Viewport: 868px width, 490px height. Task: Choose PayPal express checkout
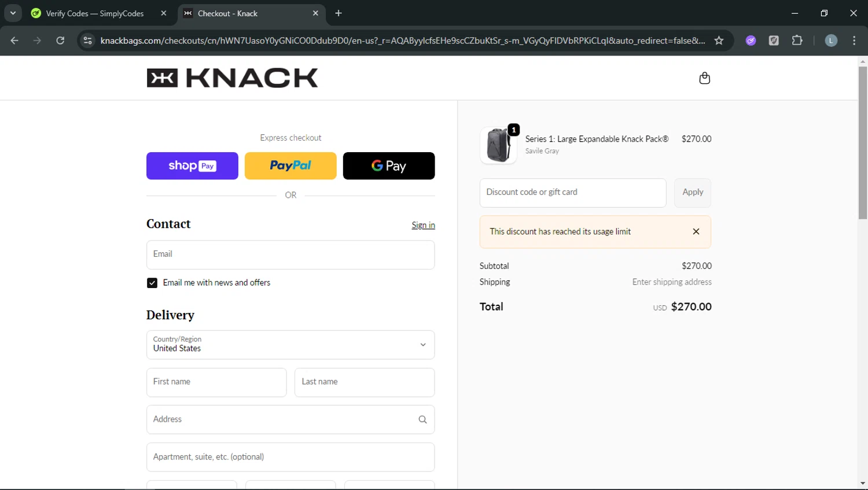(x=290, y=166)
